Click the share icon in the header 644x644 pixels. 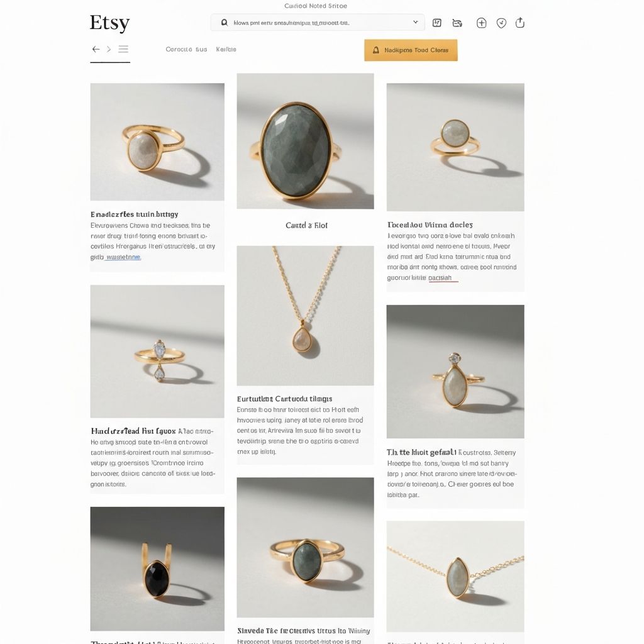tap(520, 23)
